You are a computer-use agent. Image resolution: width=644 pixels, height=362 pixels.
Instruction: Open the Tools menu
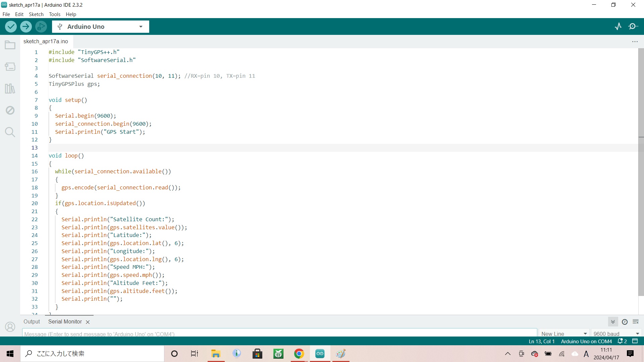point(55,14)
